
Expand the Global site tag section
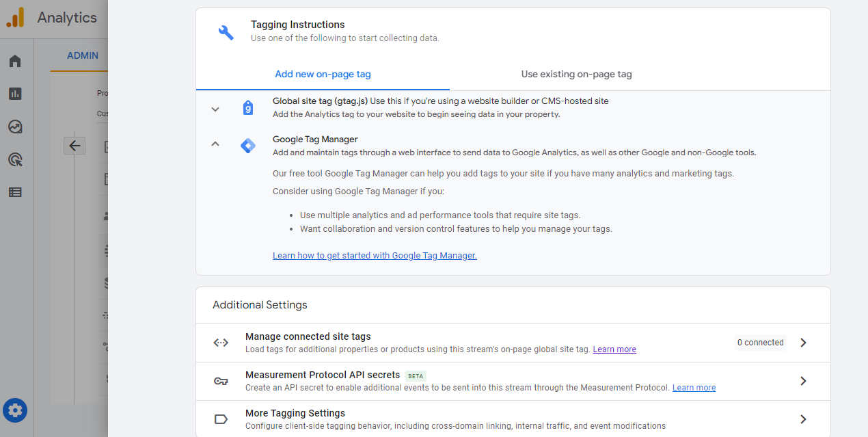[215, 109]
